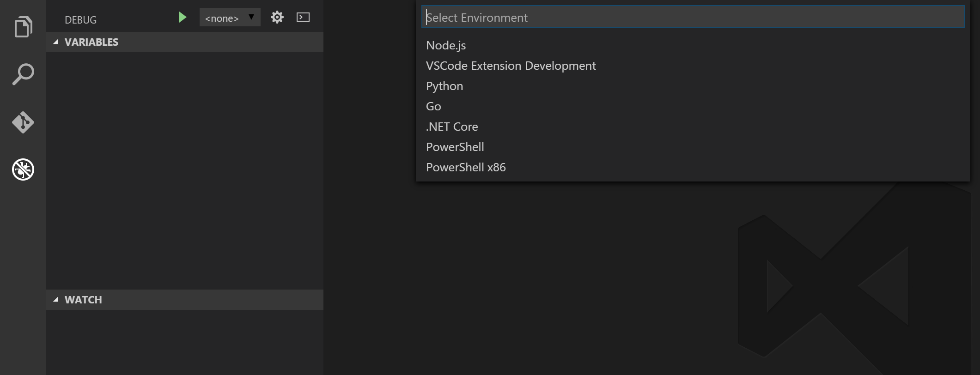This screenshot has height=375, width=980.
Task: Focus the Select Environment input field
Action: (x=693, y=18)
